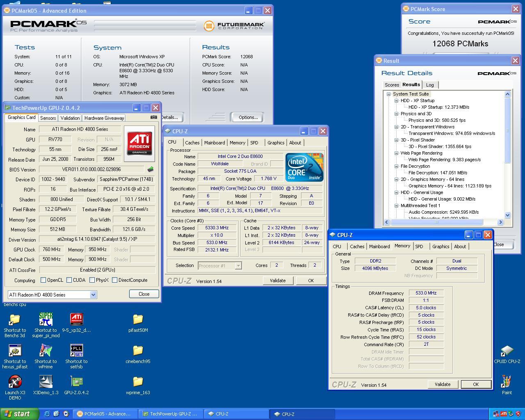Open Shortcut to wPrime desktop icon

click(46, 351)
